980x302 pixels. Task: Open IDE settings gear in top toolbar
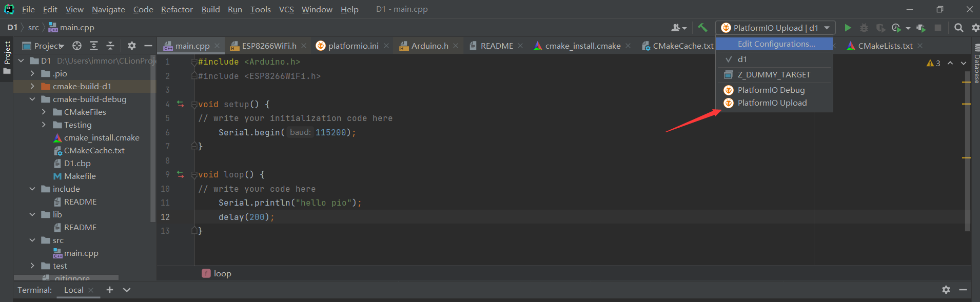(975, 28)
